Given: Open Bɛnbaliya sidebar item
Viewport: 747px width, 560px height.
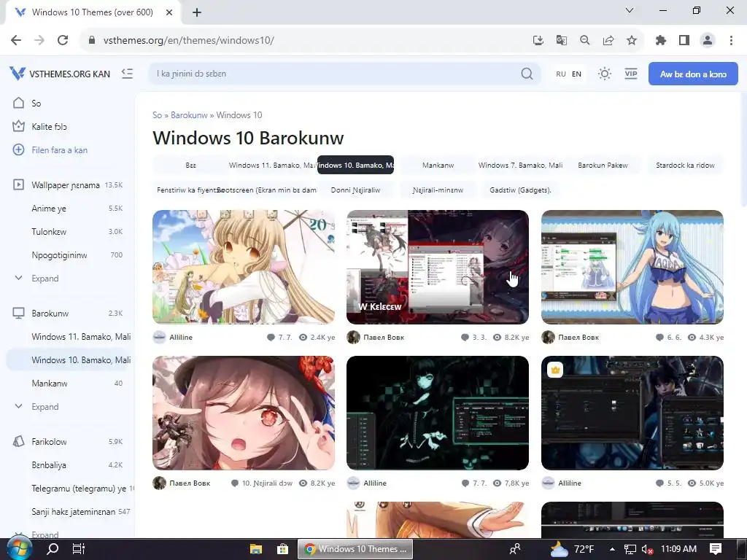Looking at the screenshot, I should point(49,464).
